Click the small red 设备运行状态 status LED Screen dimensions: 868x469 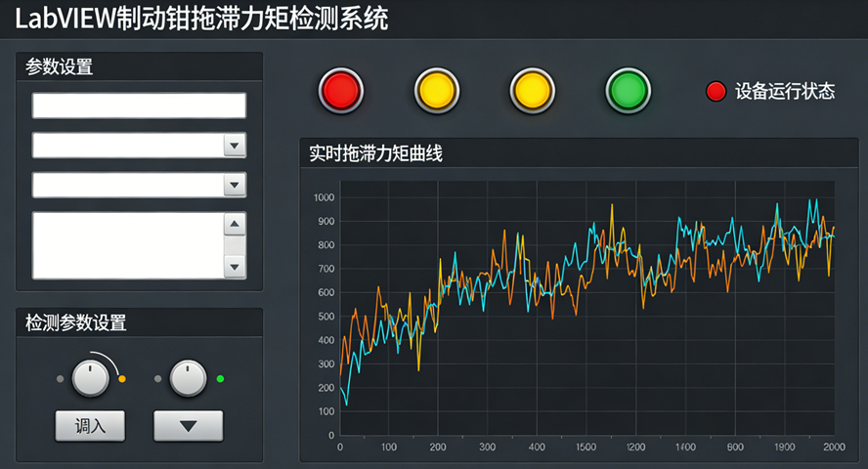tap(716, 92)
